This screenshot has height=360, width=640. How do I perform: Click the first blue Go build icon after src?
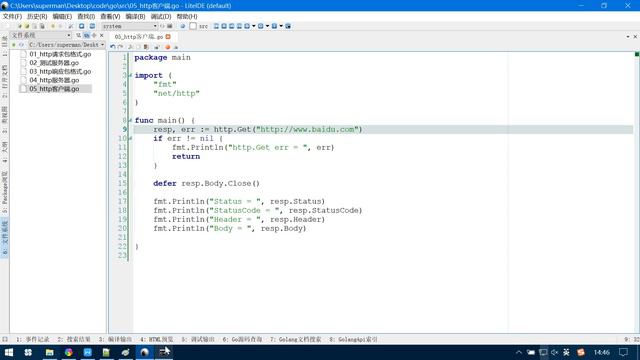coord(216,26)
